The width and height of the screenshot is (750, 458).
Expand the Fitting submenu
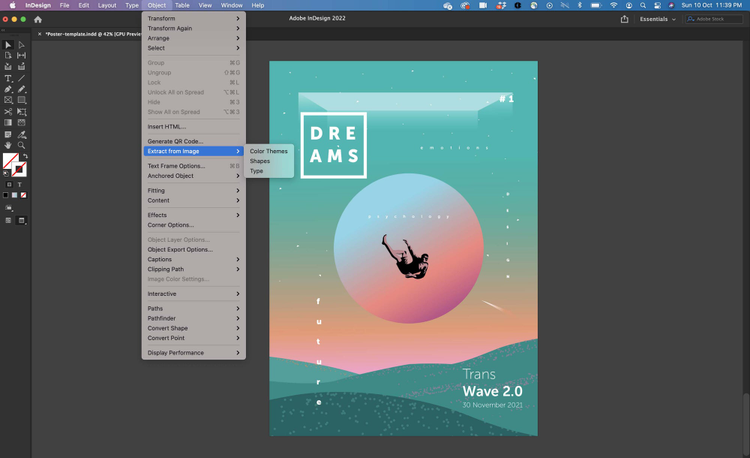pos(193,190)
